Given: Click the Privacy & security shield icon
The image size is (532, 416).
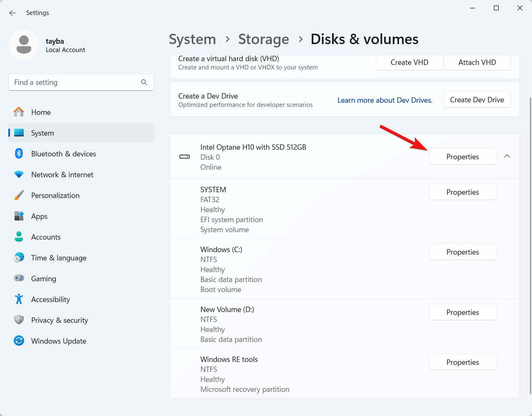Looking at the screenshot, I should tap(19, 320).
